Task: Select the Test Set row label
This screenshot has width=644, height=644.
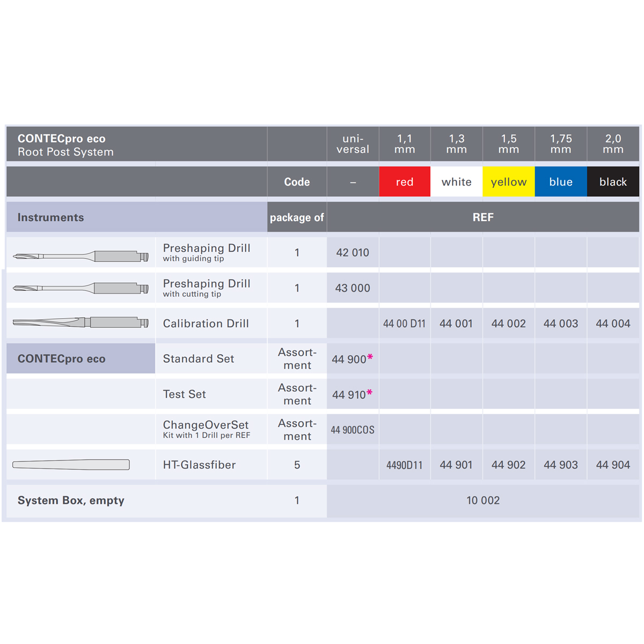Action: [185, 394]
